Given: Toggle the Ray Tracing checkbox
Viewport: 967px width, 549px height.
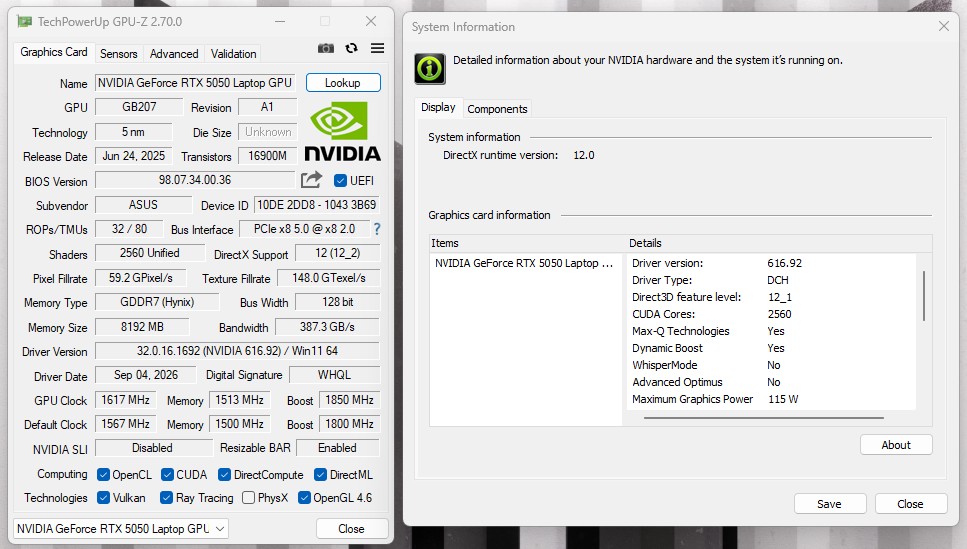Looking at the screenshot, I should pos(166,497).
